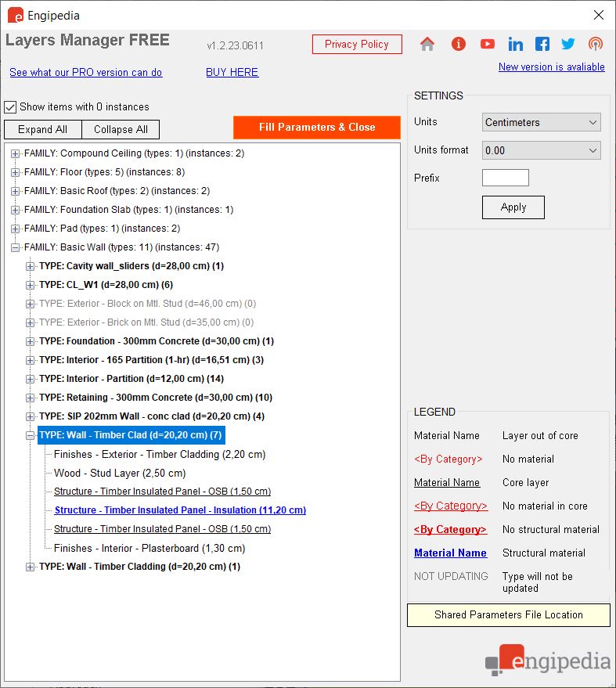Click the Prefix input field
Image resolution: width=616 pixels, height=688 pixels.
[506, 178]
